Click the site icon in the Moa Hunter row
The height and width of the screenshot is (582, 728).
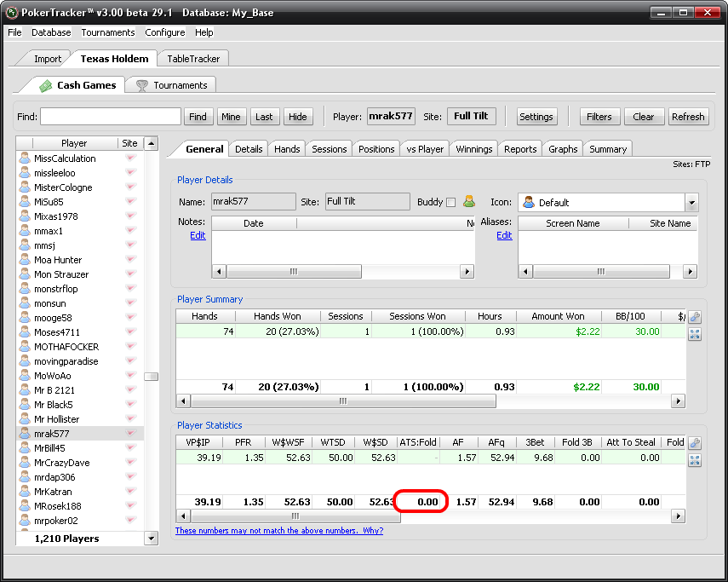(130, 260)
